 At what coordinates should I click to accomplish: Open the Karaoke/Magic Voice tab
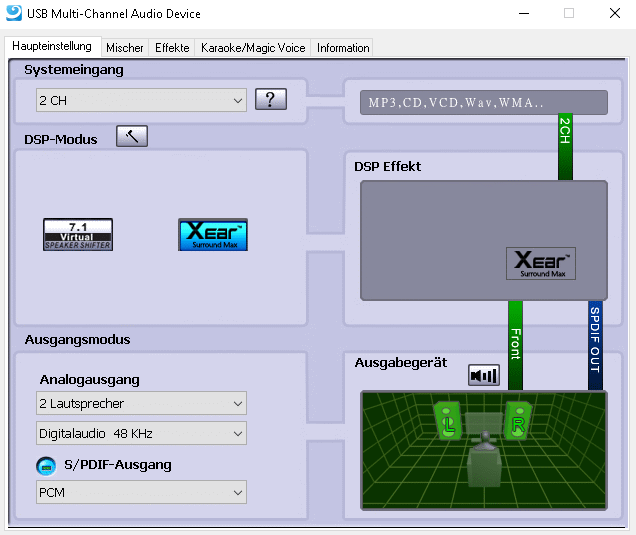pyautogui.click(x=253, y=48)
